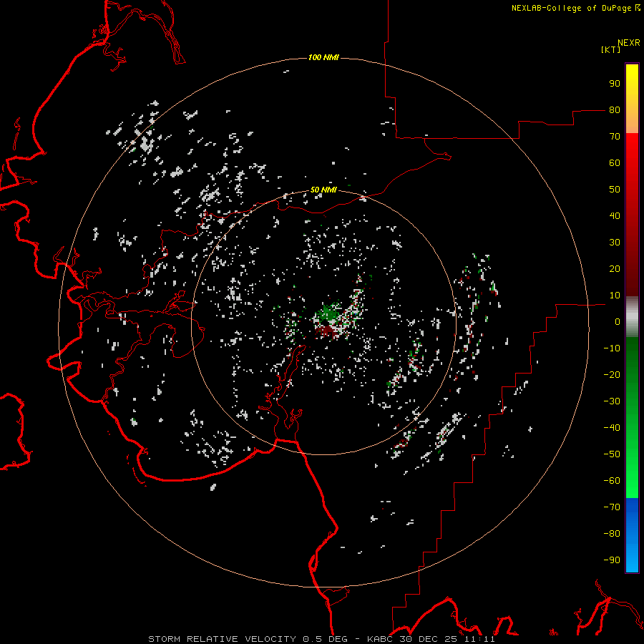644x644 pixels.
Task: Click the -10 value on the velocity scale
Action: (612, 348)
